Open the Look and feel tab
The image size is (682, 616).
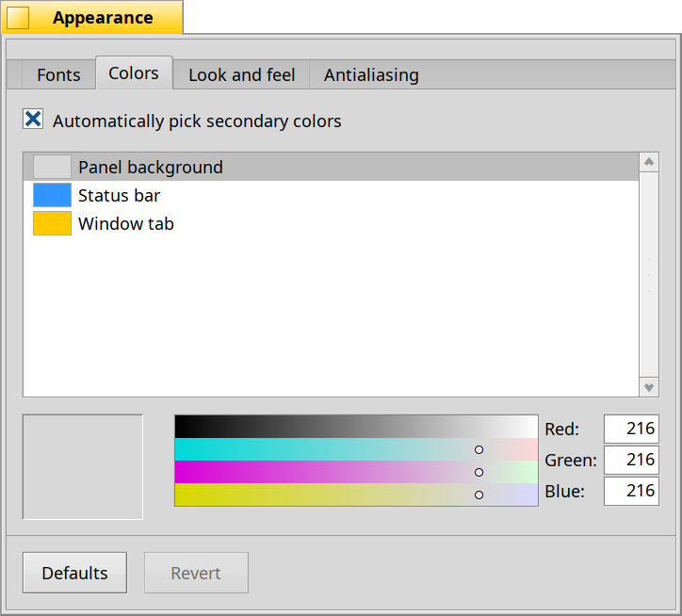point(241,74)
